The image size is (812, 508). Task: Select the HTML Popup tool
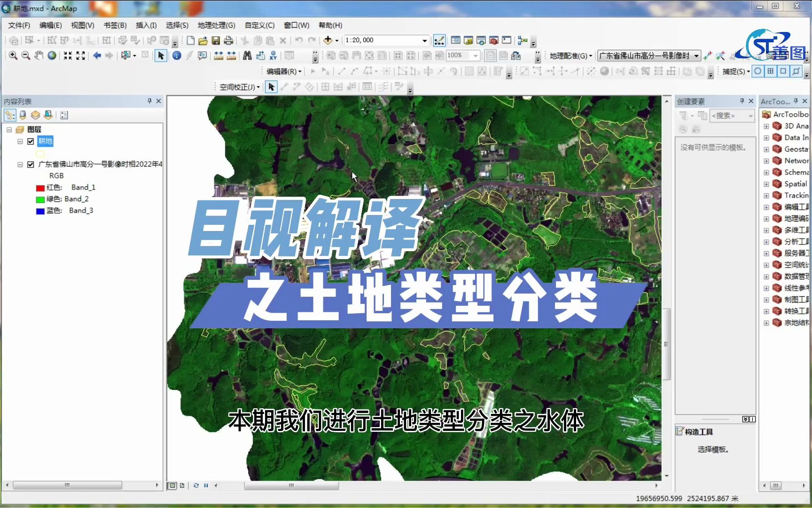coord(202,56)
